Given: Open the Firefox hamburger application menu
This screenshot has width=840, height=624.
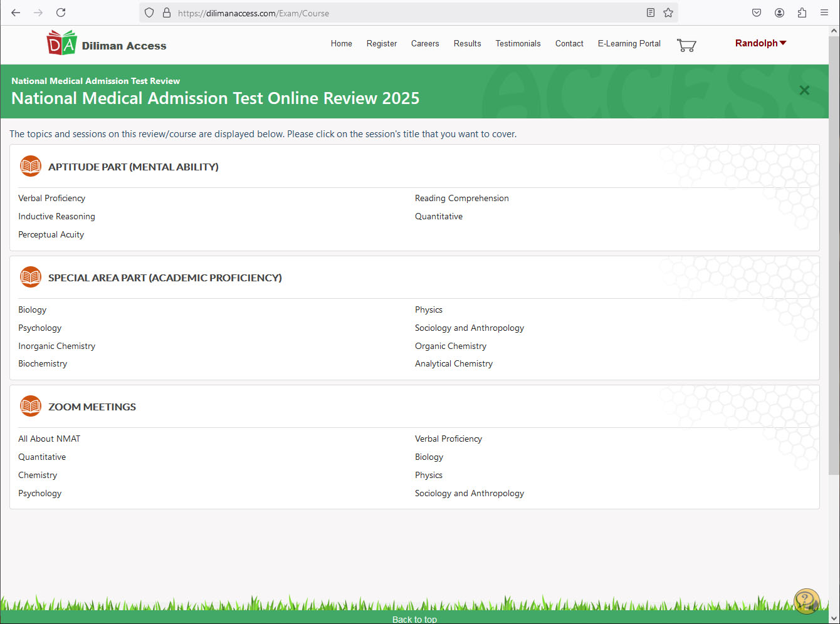Looking at the screenshot, I should pyautogui.click(x=824, y=13).
